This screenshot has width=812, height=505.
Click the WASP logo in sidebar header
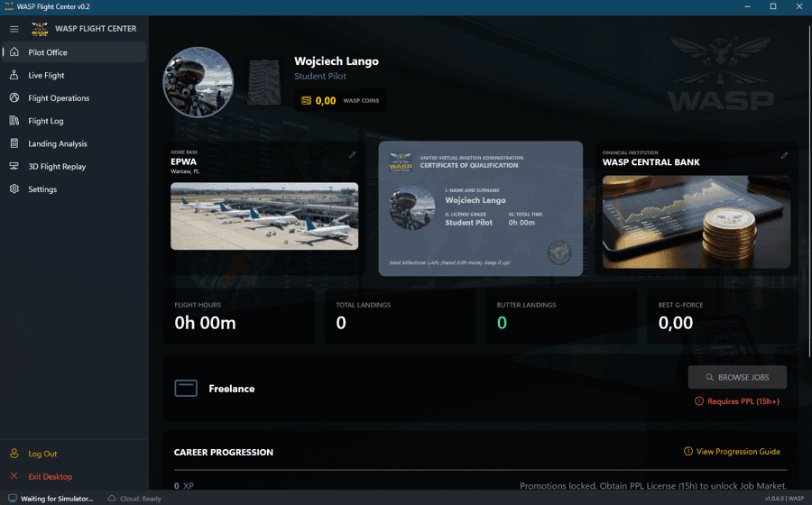(40, 29)
